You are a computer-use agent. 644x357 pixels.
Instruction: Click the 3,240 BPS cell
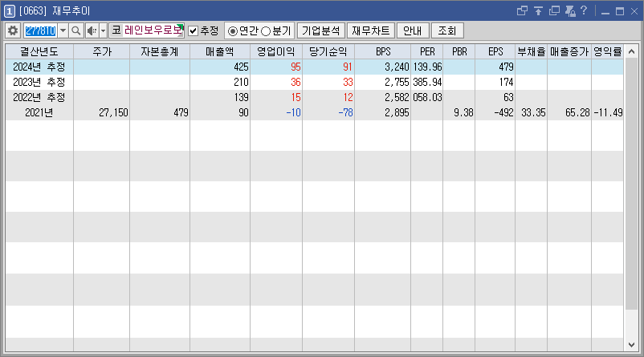tap(383, 67)
